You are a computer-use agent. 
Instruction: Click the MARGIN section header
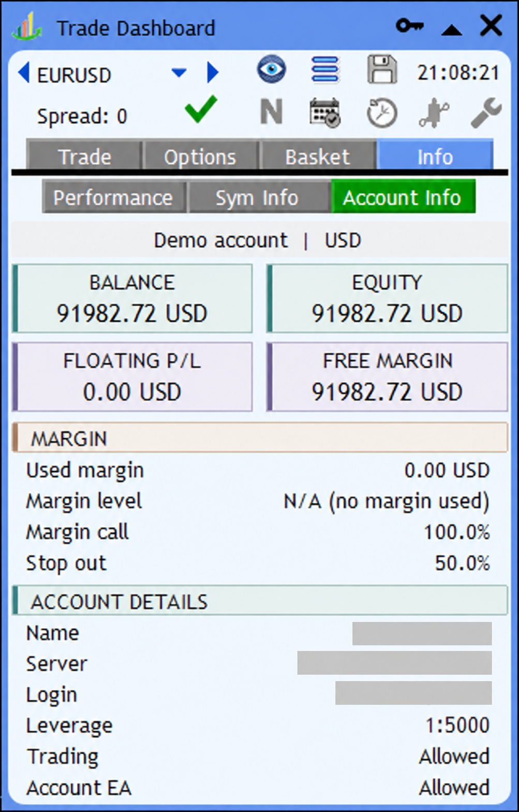(x=260, y=438)
